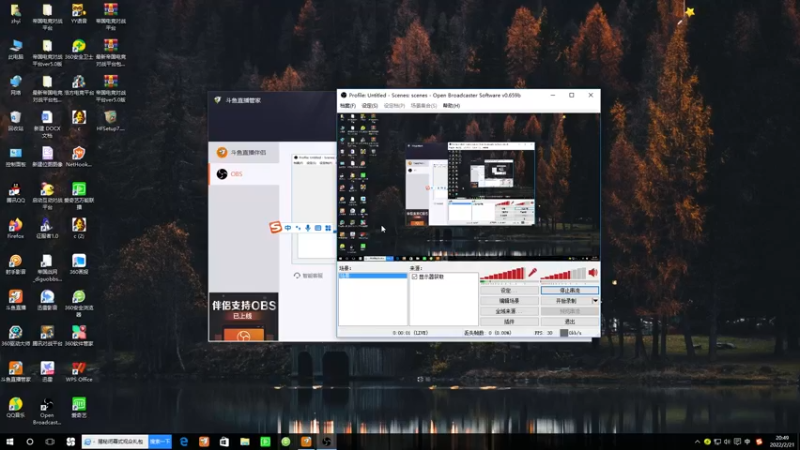Screen dimensions: 800x450
Task: Toggle 显示器获取 source checkbox
Action: pos(414,277)
